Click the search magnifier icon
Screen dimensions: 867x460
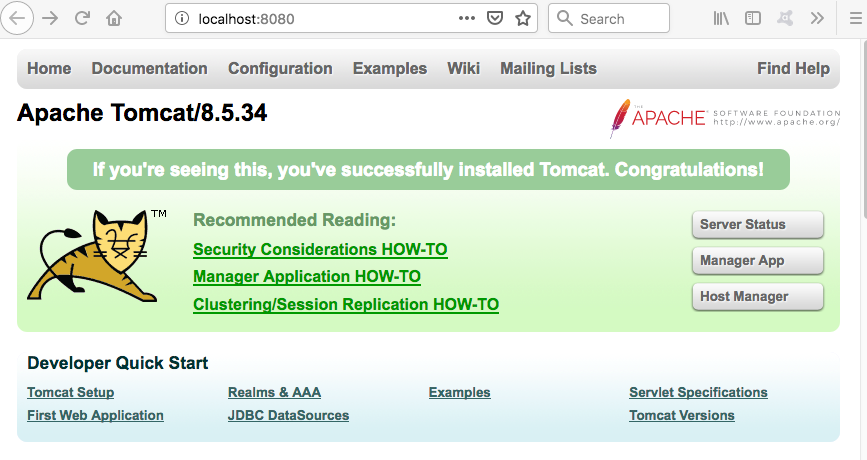coord(564,18)
